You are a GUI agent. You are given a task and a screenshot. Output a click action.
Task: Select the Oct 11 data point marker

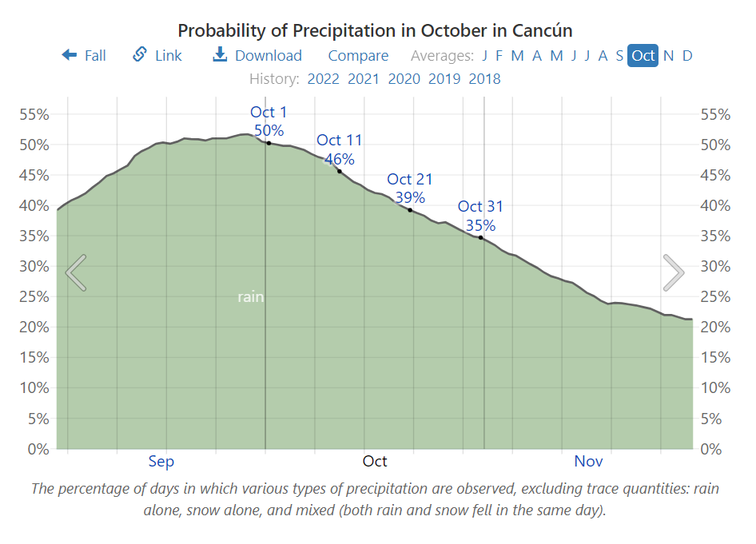tap(339, 170)
